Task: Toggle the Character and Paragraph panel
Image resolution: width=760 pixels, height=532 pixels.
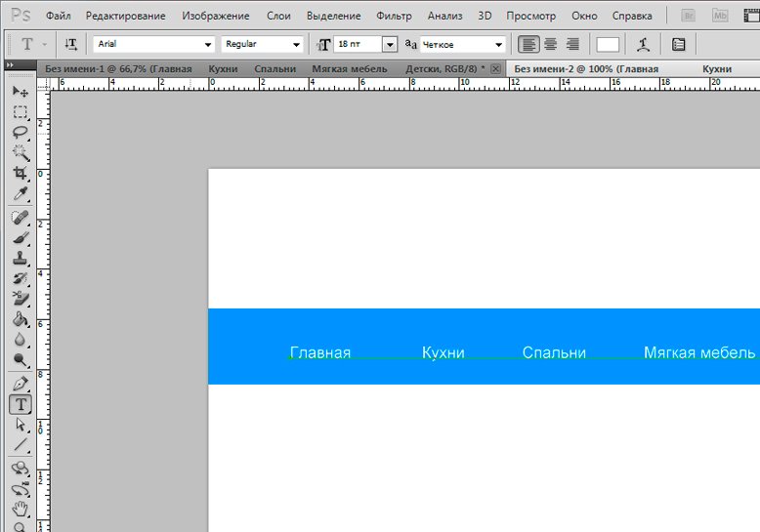Action: (x=678, y=45)
